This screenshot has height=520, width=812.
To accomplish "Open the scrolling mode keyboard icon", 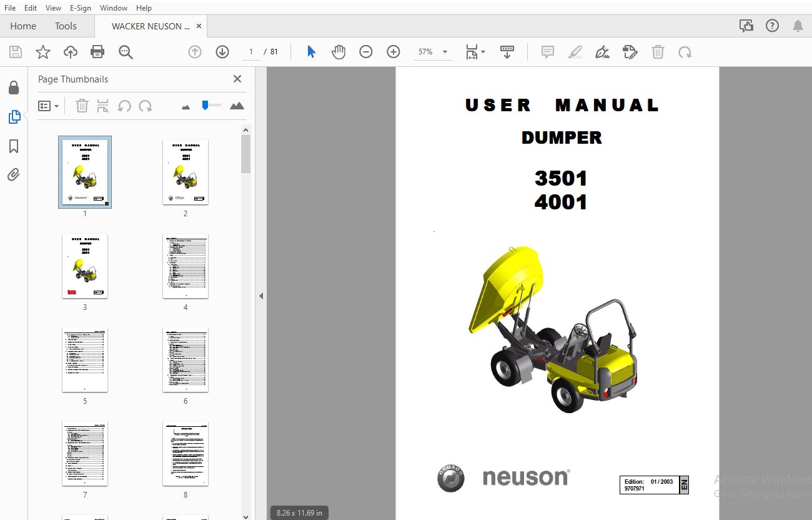I will [507, 52].
